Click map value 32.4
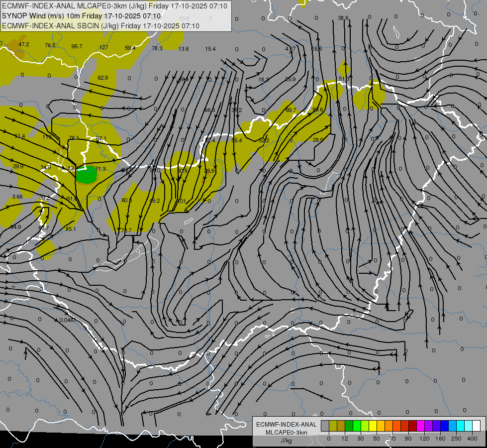This screenshot has width=487, height=448. click(209, 140)
